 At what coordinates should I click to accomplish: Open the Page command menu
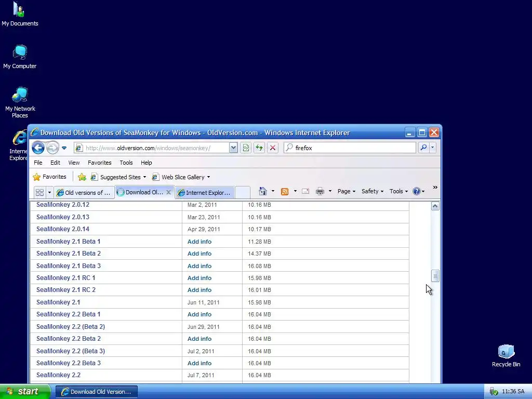click(347, 191)
